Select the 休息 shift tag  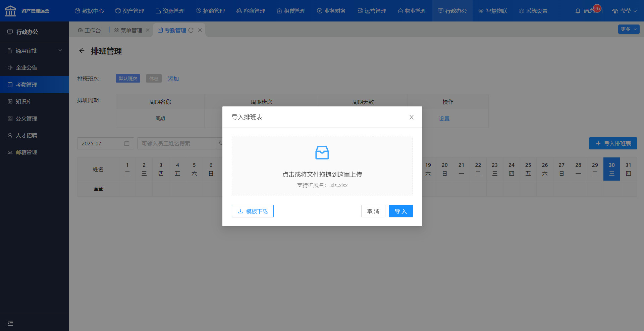tap(154, 78)
